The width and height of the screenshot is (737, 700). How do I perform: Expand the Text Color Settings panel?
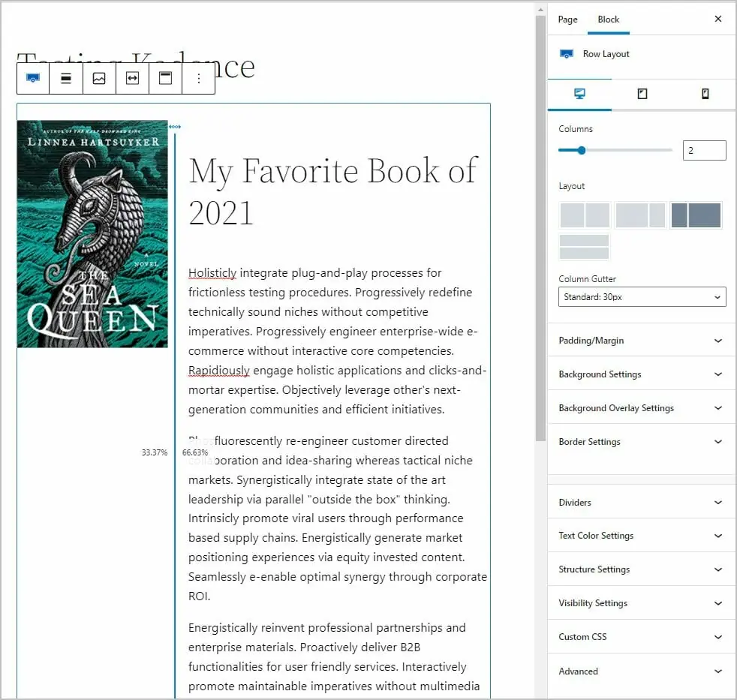[x=642, y=536]
